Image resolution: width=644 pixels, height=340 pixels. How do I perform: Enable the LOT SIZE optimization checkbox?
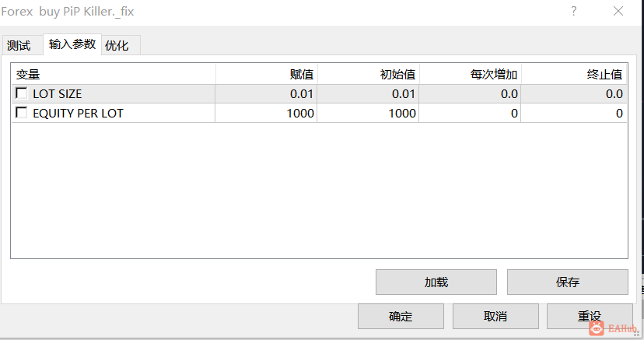pyautogui.click(x=21, y=93)
